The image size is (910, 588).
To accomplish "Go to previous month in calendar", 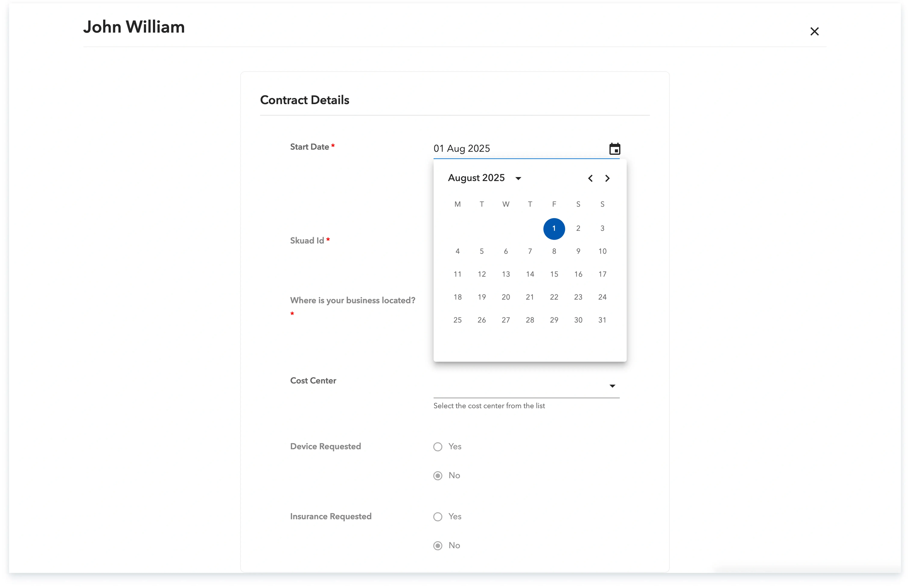I will click(x=590, y=178).
